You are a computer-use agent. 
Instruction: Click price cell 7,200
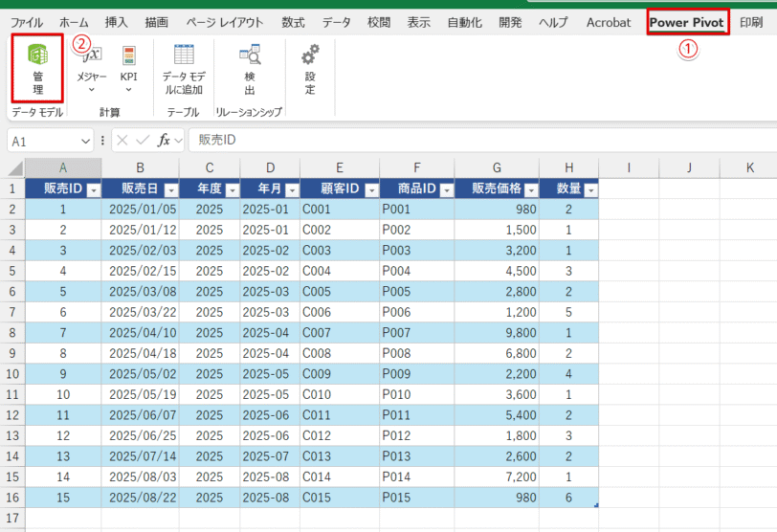click(497, 477)
